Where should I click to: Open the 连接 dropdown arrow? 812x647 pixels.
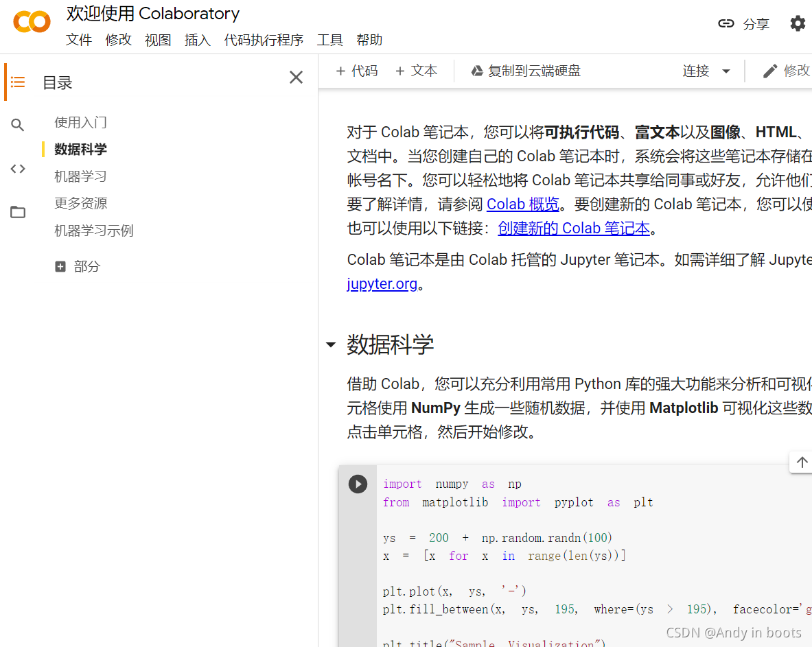pyautogui.click(x=726, y=71)
